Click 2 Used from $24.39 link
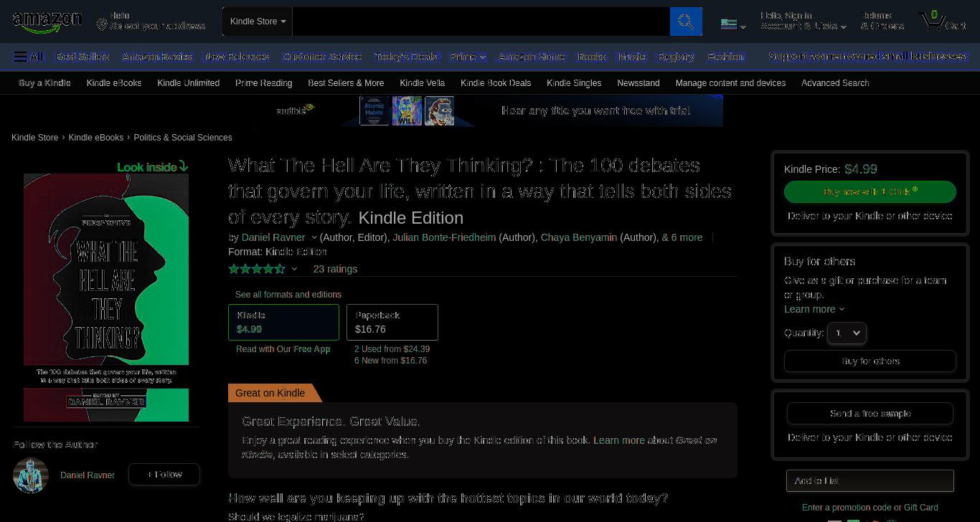This screenshot has height=522, width=980. pos(392,349)
